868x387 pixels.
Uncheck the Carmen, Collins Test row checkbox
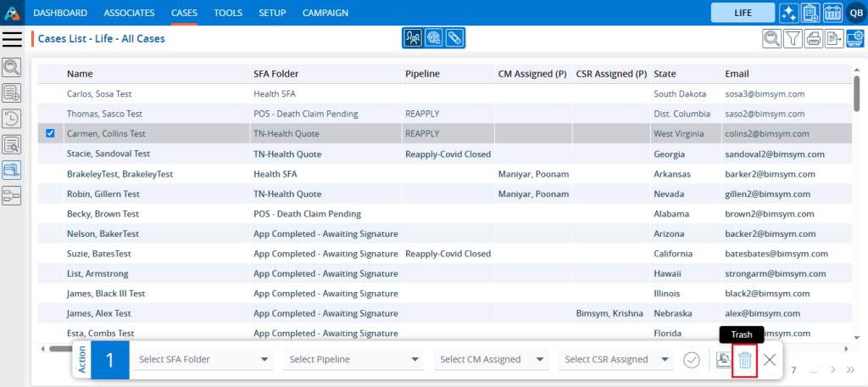coord(50,133)
